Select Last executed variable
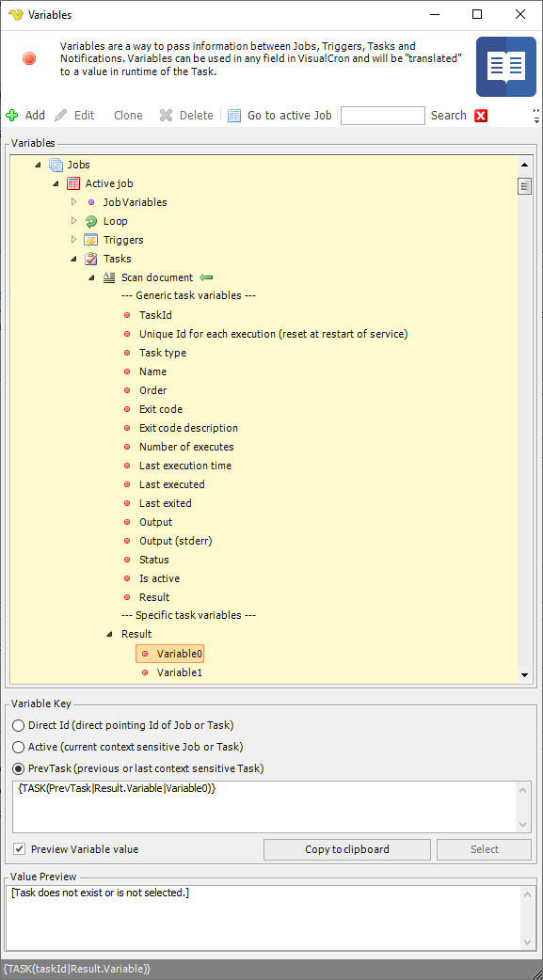 172,484
